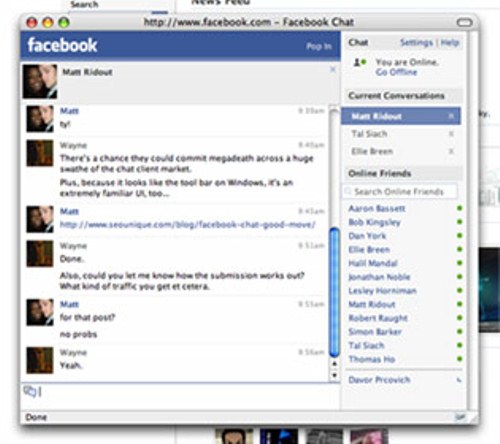Click Matt's name on the 'ty!' message
500x444 pixels.
coord(69,111)
